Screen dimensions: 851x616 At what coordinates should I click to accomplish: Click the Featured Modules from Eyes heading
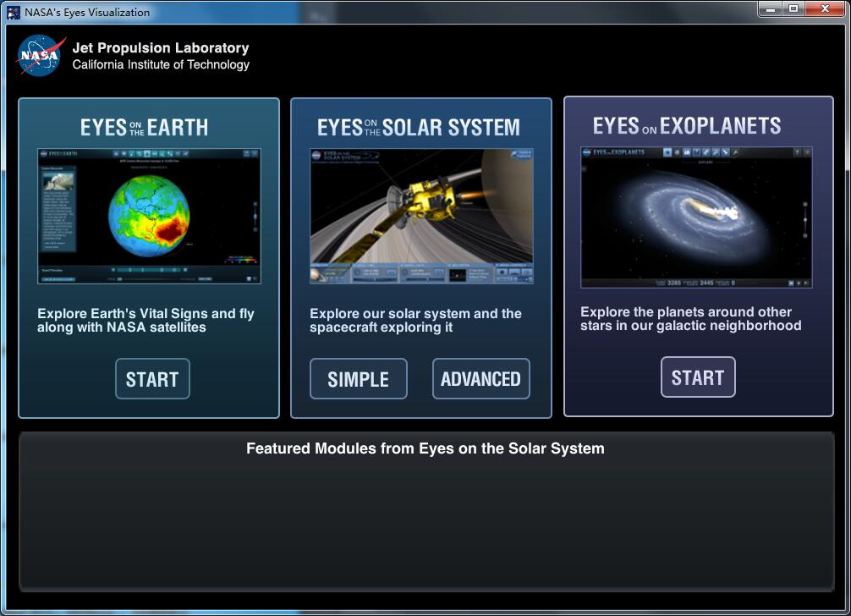(425, 448)
